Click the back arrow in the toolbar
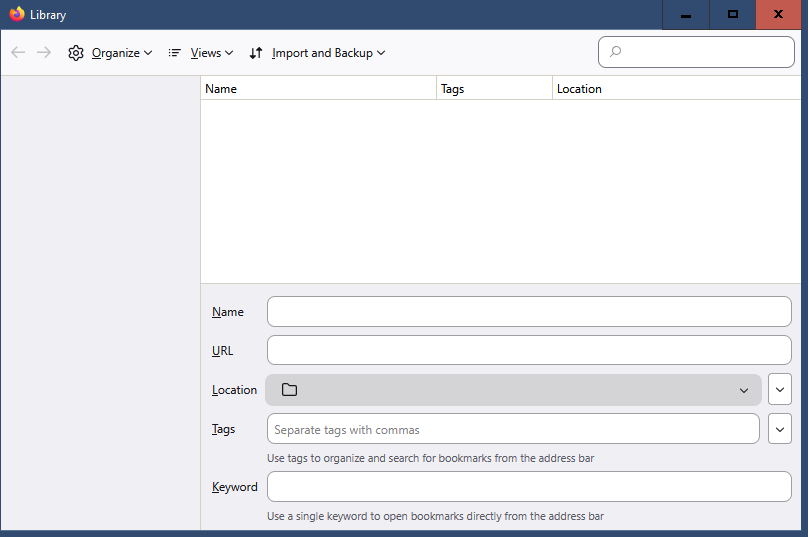The width and height of the screenshot is (808, 537). (x=18, y=53)
